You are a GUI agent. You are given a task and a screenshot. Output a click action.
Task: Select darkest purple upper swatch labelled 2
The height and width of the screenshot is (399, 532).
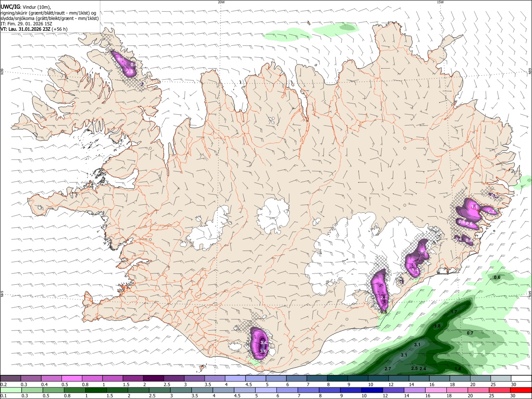point(153,379)
